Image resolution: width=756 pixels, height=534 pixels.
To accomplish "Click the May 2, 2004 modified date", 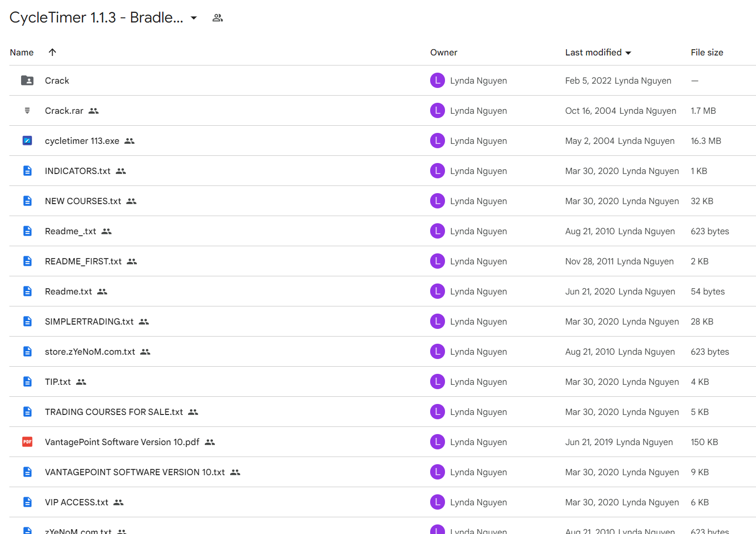I will (x=589, y=141).
